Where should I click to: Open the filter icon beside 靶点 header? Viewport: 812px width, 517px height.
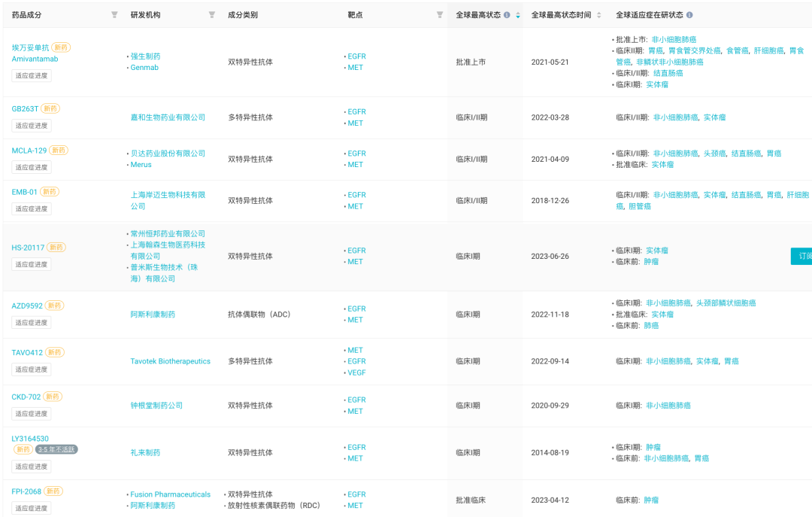click(x=440, y=15)
